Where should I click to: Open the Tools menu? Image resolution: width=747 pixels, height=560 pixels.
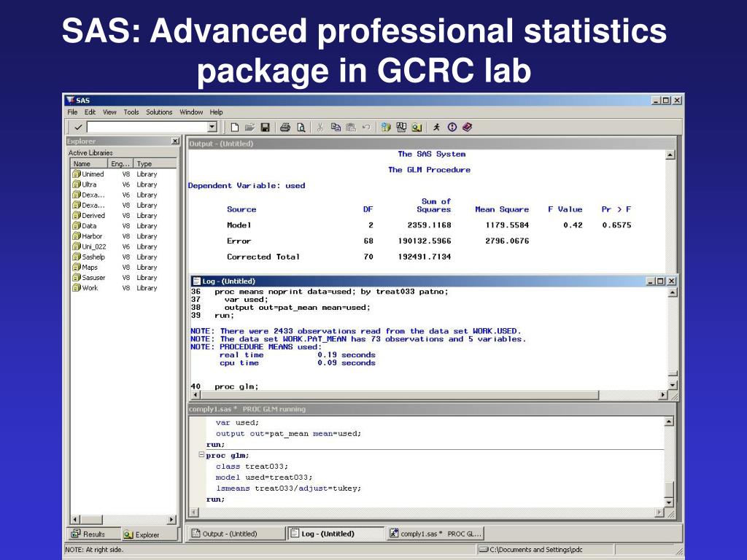pyautogui.click(x=131, y=112)
